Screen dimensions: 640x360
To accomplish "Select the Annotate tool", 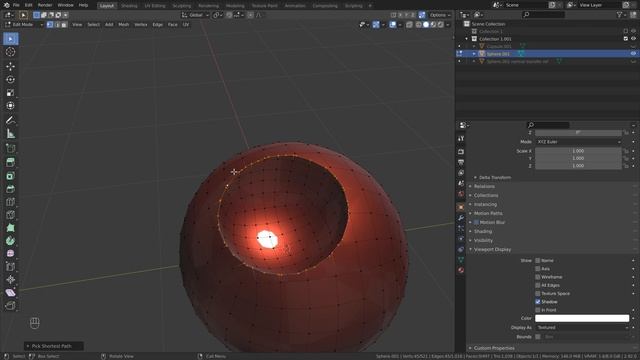I will point(11,120).
